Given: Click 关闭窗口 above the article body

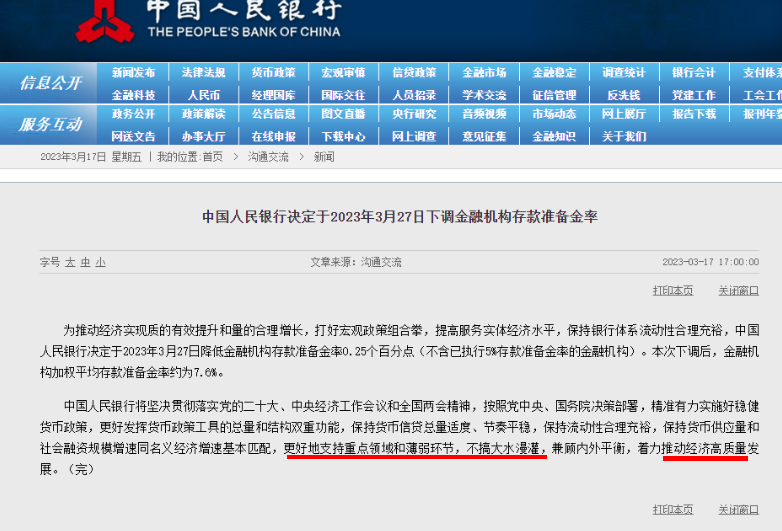Looking at the screenshot, I should pos(739,291).
